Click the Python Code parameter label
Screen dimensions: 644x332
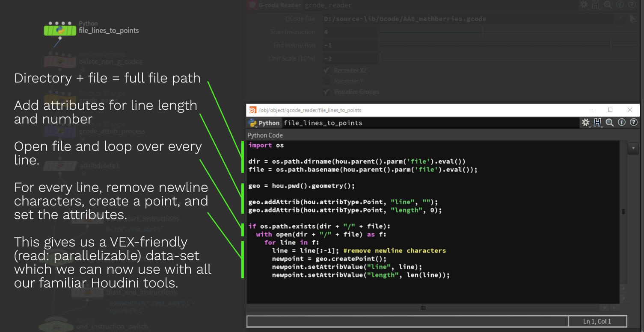point(265,135)
